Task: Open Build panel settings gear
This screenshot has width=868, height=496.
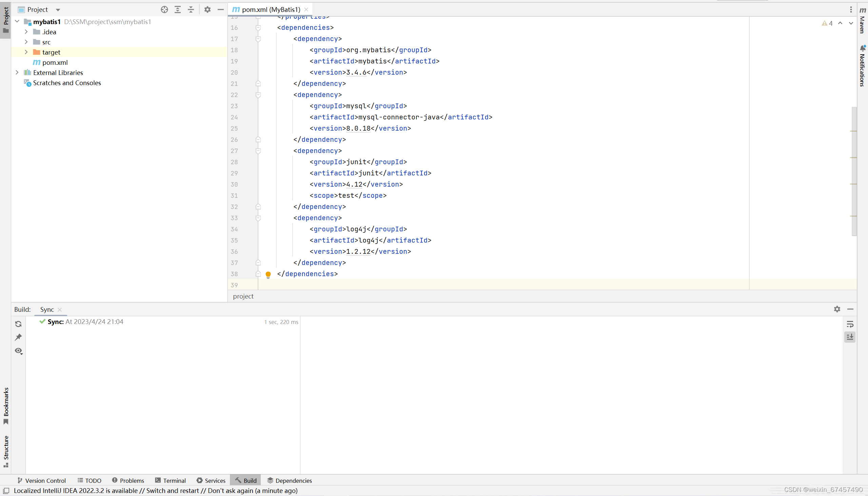Action: [837, 309]
